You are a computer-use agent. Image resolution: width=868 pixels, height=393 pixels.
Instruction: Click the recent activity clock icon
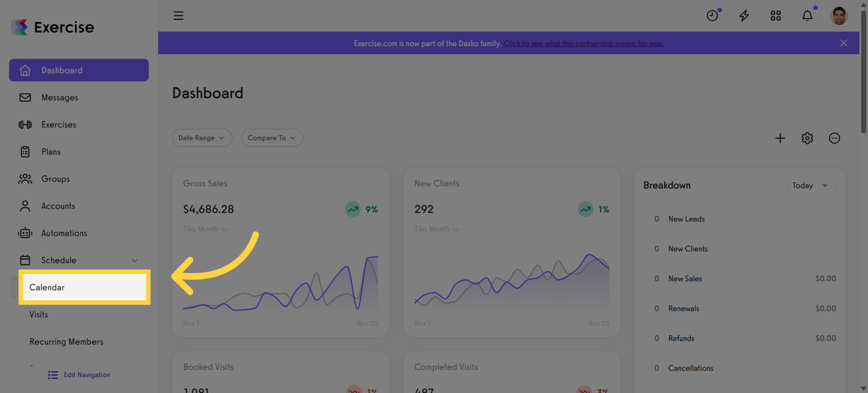(712, 15)
